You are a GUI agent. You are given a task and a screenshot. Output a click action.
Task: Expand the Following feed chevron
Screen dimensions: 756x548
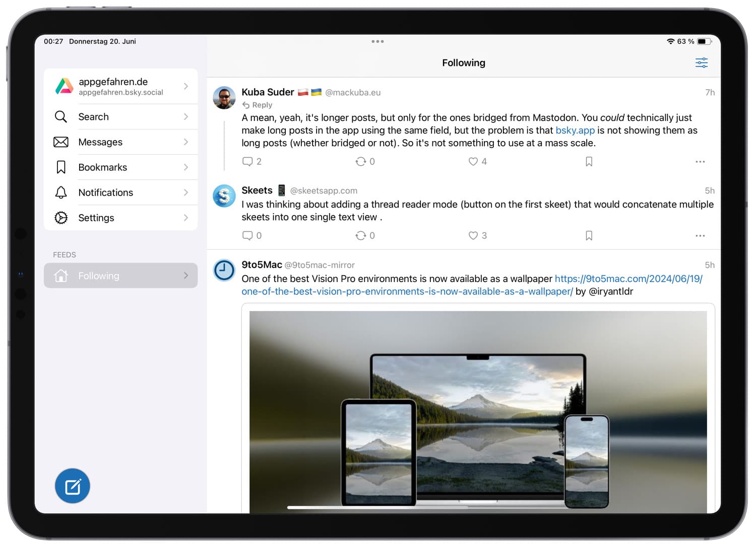pyautogui.click(x=185, y=276)
